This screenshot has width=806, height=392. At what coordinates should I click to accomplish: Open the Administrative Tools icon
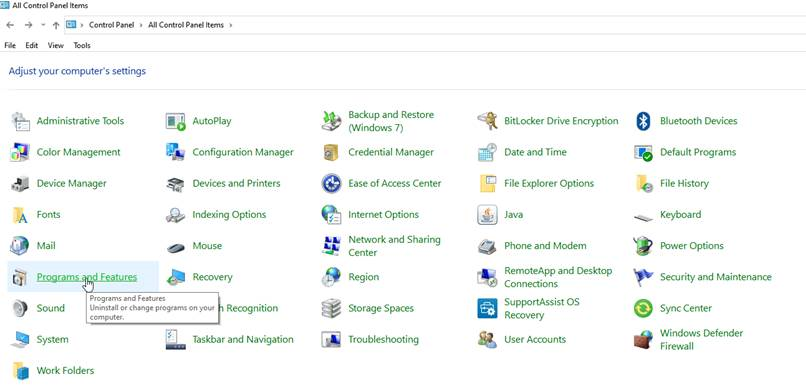(21, 121)
